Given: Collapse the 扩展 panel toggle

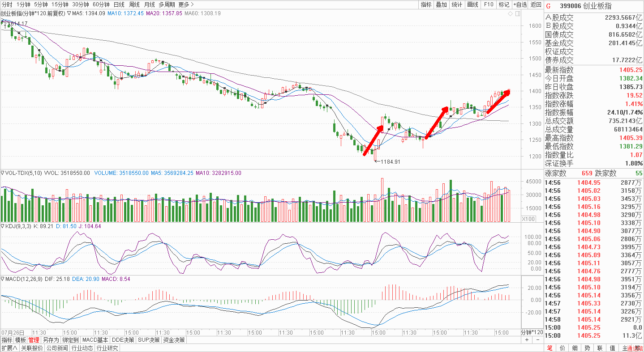Looking at the screenshot, I should click(x=9, y=348).
